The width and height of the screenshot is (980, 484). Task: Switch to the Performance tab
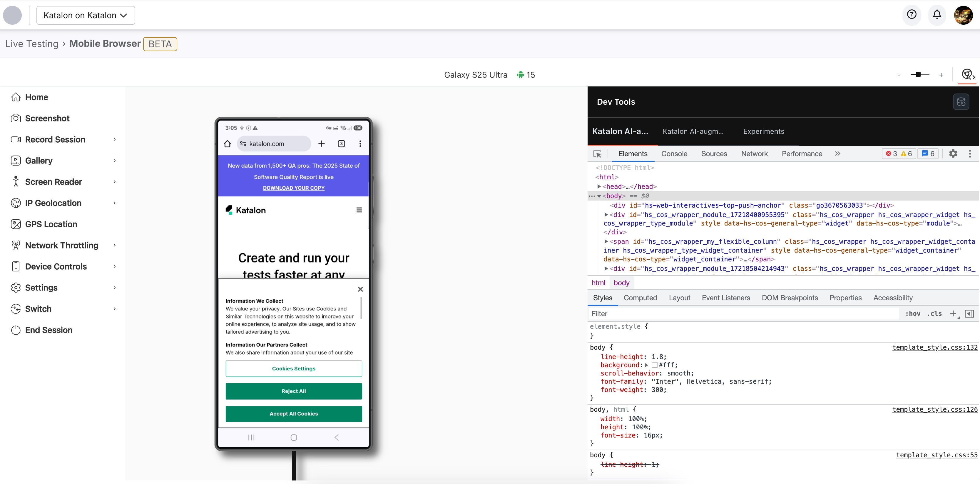pos(802,154)
